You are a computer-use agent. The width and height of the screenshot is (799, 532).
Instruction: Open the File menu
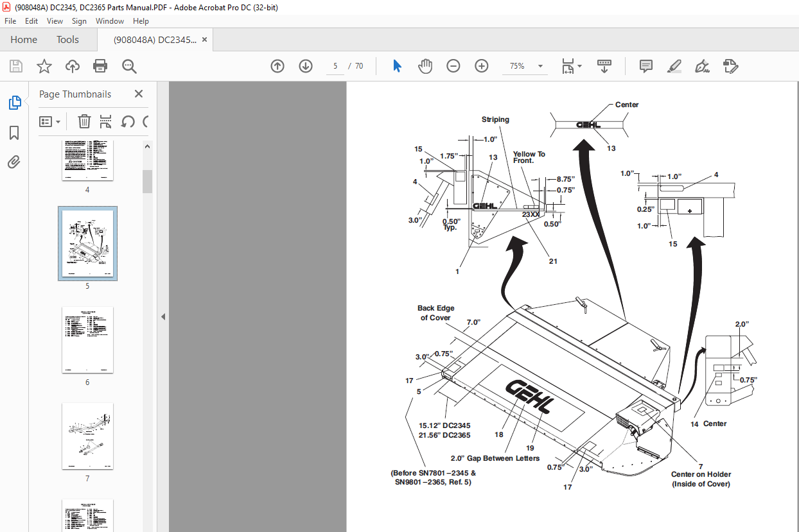[x=10, y=21]
